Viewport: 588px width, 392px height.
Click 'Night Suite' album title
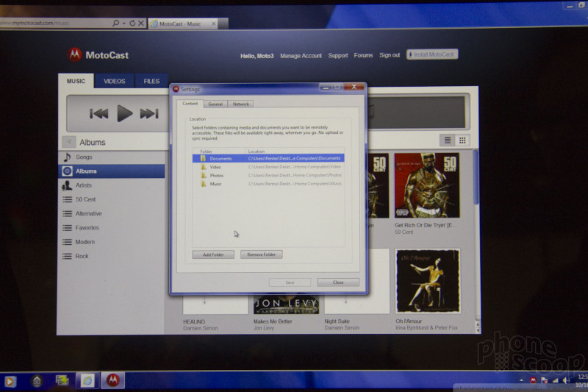pos(337,321)
